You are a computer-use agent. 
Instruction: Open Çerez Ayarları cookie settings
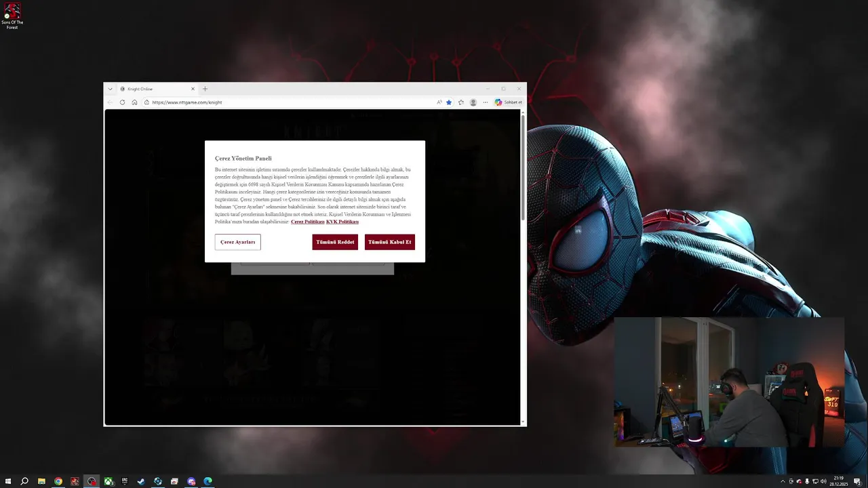click(x=237, y=242)
